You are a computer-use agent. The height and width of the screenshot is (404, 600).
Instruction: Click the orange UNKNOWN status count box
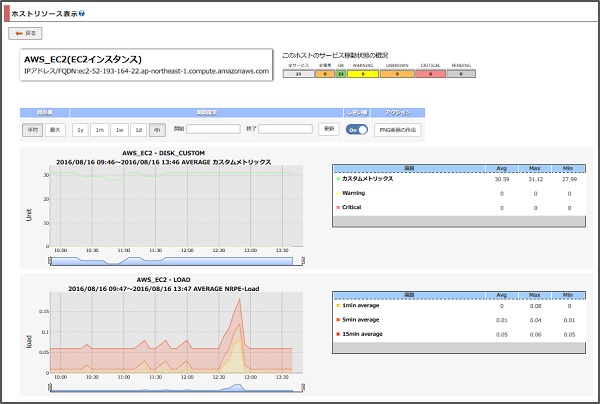[x=397, y=74]
